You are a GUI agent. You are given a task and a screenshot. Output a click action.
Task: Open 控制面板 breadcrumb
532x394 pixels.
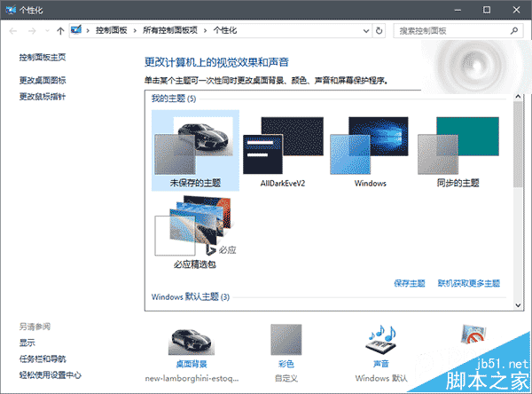[112, 30]
